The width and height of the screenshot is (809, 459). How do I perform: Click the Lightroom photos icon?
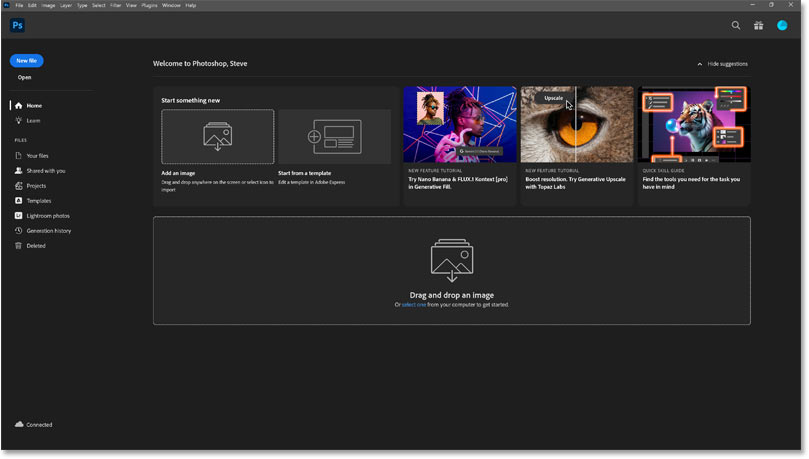click(x=19, y=216)
